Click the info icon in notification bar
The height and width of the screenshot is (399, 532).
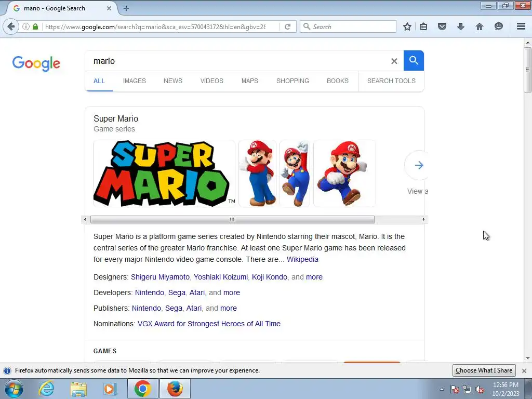click(7, 370)
